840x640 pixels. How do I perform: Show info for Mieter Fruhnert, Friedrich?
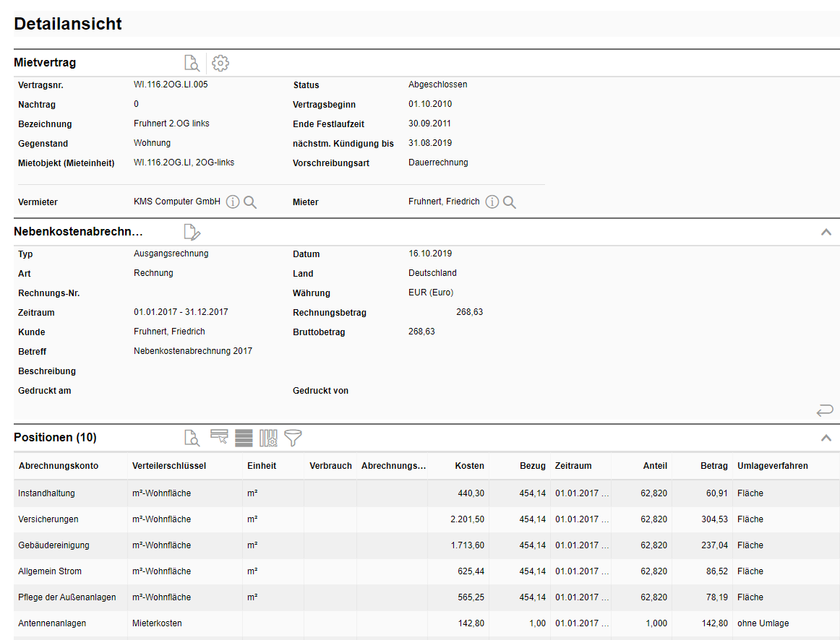coord(492,202)
